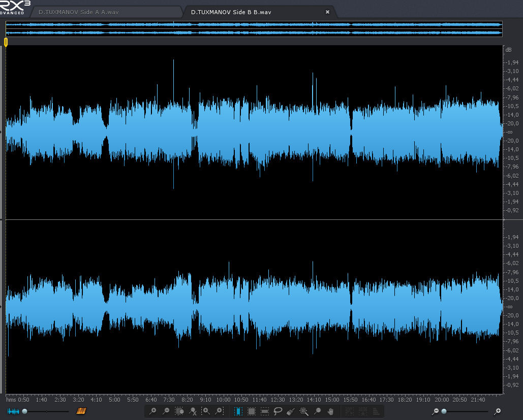Enable the Time selection tool
Image resolution: width=523 pixels, height=420 pixels.
coord(238,411)
